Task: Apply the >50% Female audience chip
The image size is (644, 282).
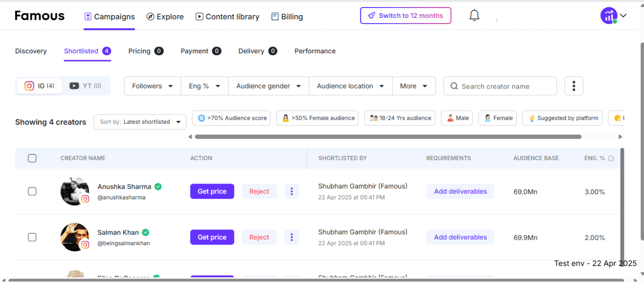Action: pos(317,118)
